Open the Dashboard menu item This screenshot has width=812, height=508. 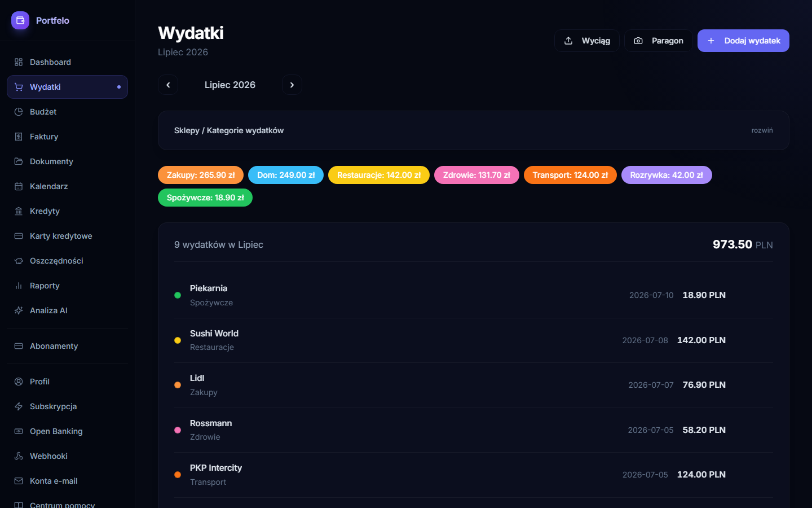[67, 62]
